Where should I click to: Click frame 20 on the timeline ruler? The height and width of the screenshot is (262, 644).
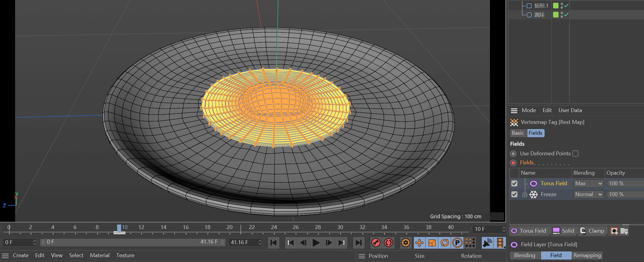click(x=230, y=227)
